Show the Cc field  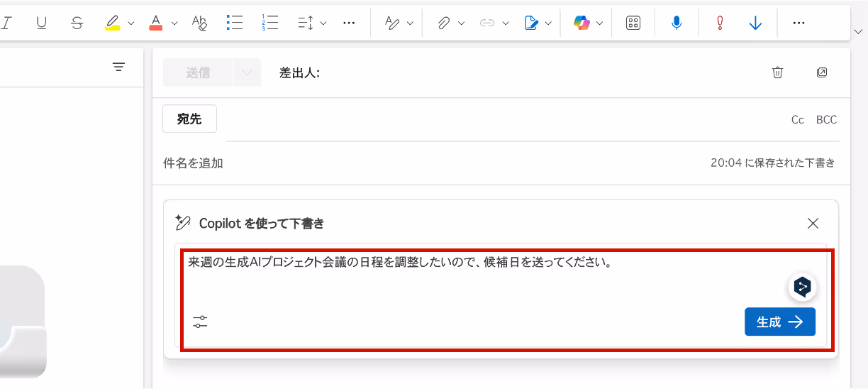[x=798, y=120]
